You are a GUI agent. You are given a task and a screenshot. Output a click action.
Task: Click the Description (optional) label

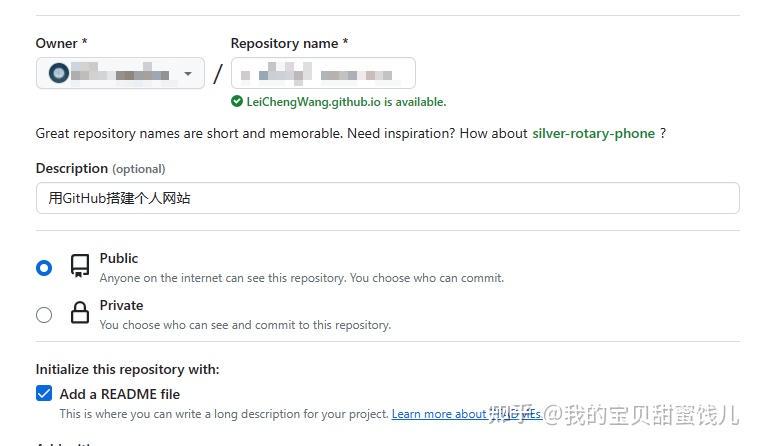click(x=101, y=169)
